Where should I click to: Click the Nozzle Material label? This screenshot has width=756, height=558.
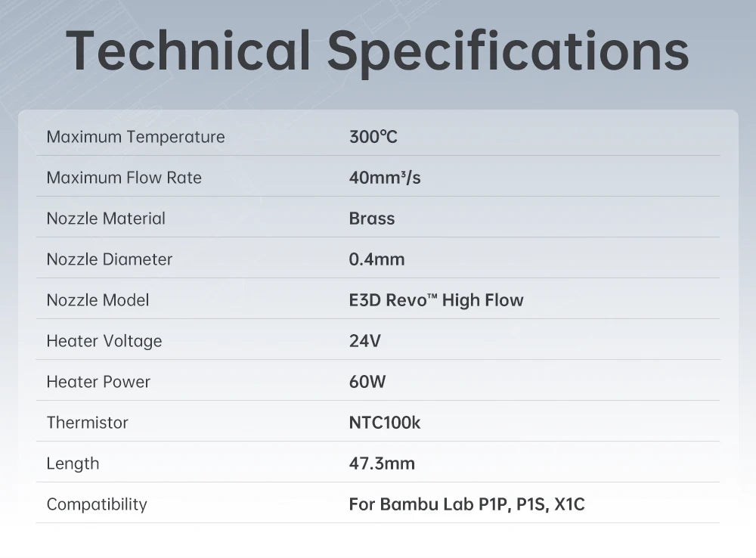click(x=106, y=219)
